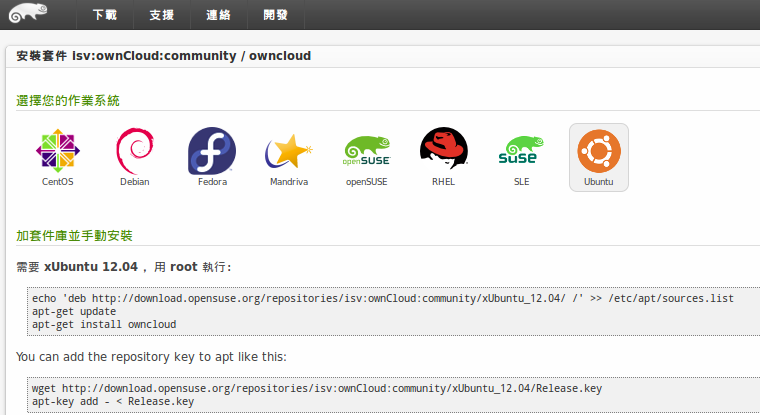The image size is (760, 415).
Task: Open the 支援 menu item
Action: [x=162, y=15]
